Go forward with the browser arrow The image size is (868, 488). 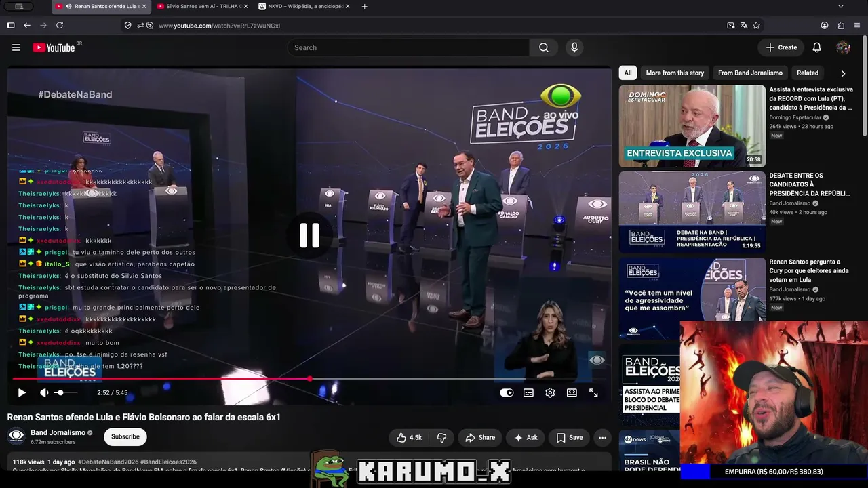point(43,25)
